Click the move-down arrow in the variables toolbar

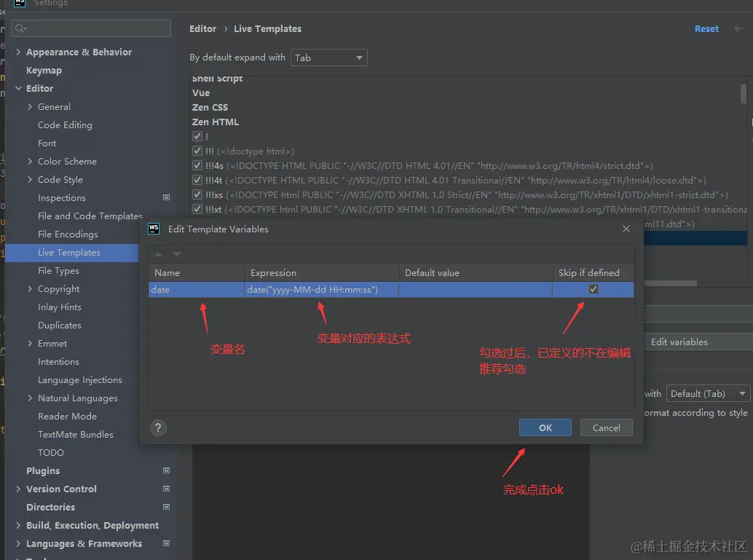177,253
